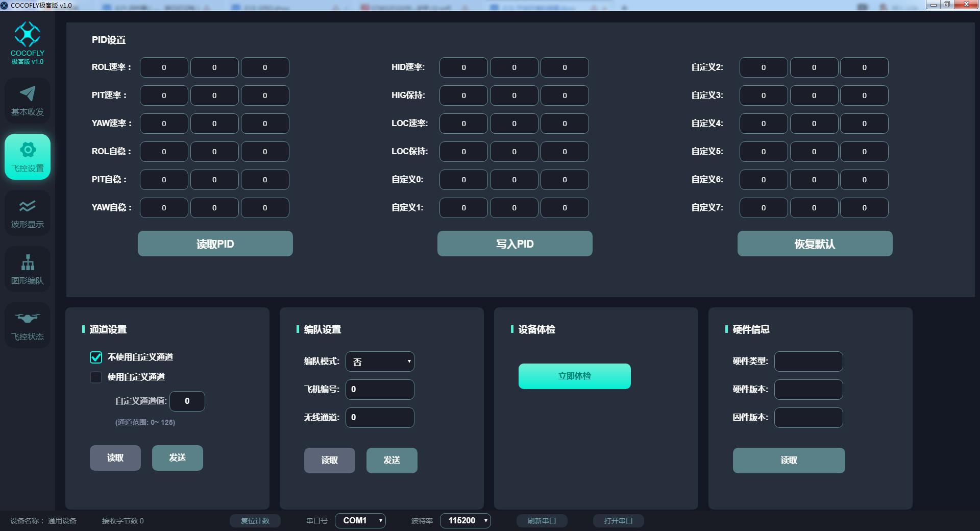Viewport: 980px width, 531px height.
Task: Click second PIT速率 value field
Action: tap(214, 95)
